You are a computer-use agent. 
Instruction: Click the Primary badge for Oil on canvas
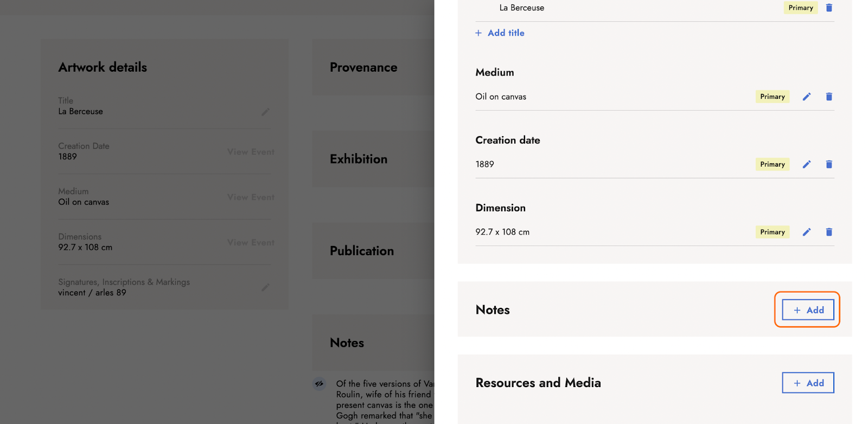tap(773, 97)
